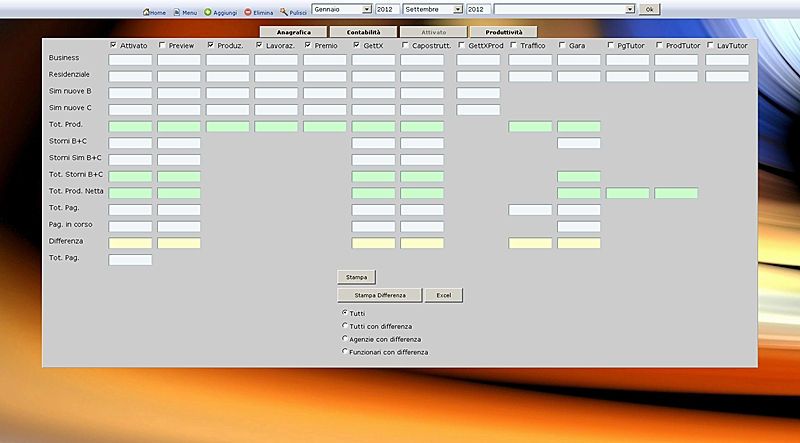Uncheck the Premio checkbox
Image resolution: width=800 pixels, height=443 pixels.
click(308, 45)
